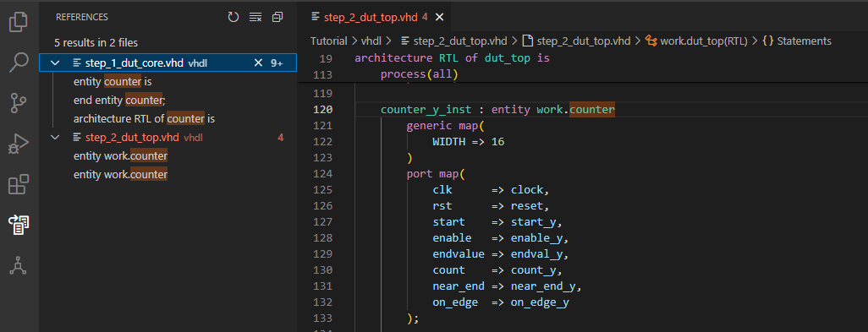Click line number 124 in gutter
The image size is (868, 332).
coord(322,174)
